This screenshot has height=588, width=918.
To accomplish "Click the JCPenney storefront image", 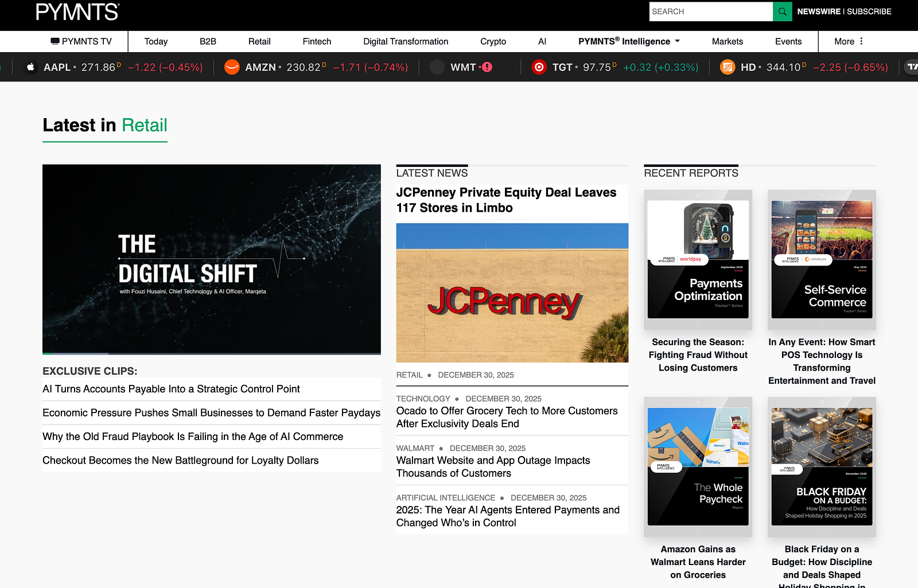I will point(512,293).
